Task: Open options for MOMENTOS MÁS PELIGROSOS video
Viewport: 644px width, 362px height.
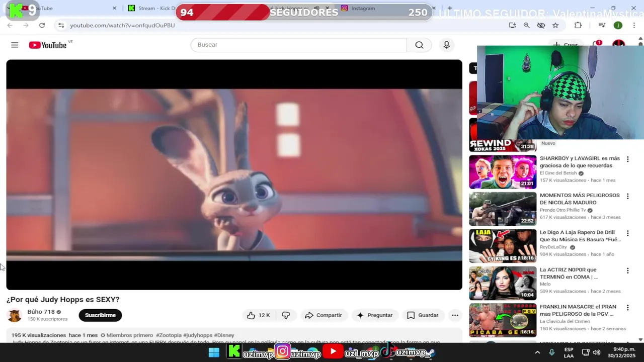Action: point(627,196)
